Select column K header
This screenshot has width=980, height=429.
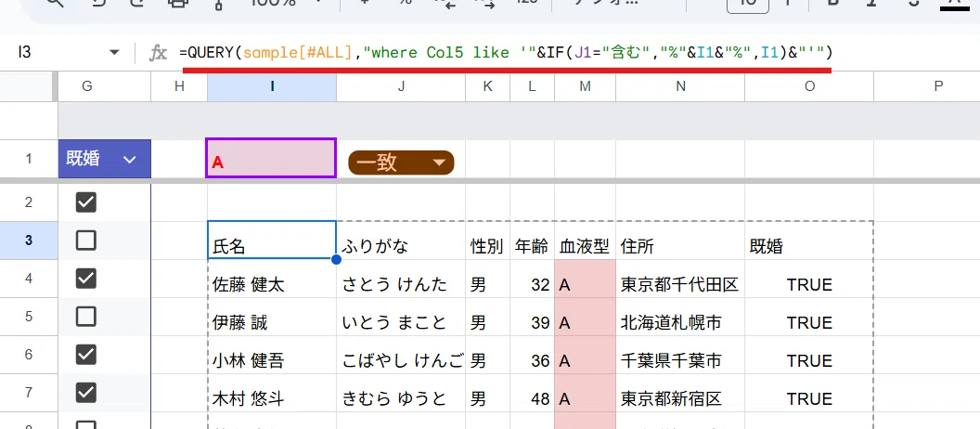[487, 87]
